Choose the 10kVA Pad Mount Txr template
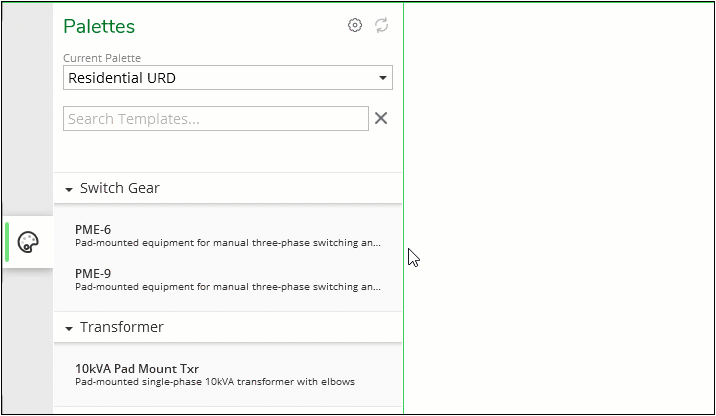Screen dimensions: 716x416 pos(227,375)
